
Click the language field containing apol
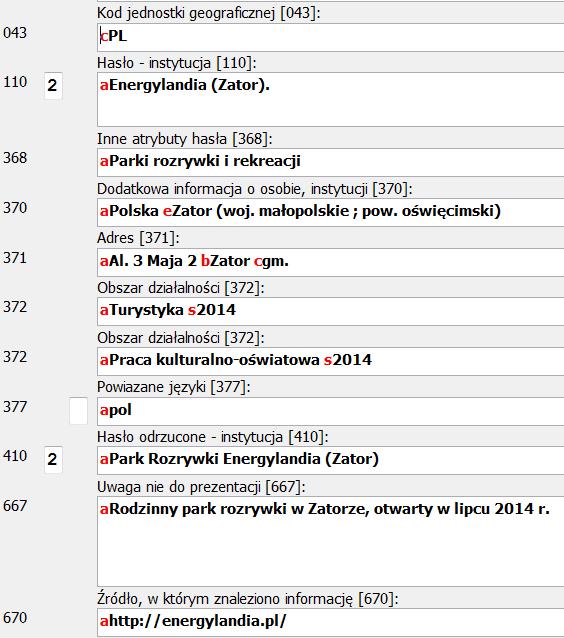[330, 411]
